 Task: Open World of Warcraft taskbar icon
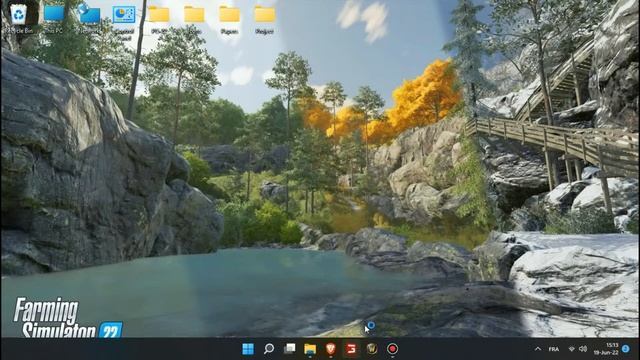coord(372,349)
